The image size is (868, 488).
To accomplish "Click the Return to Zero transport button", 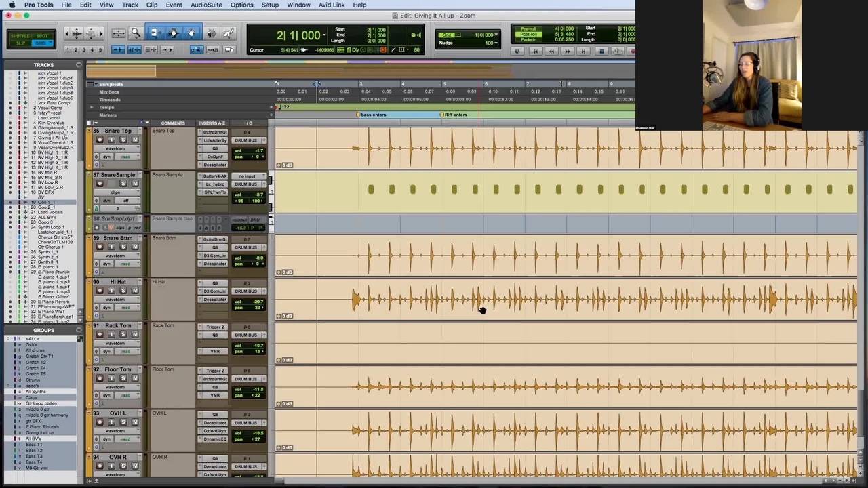I will (535, 51).
